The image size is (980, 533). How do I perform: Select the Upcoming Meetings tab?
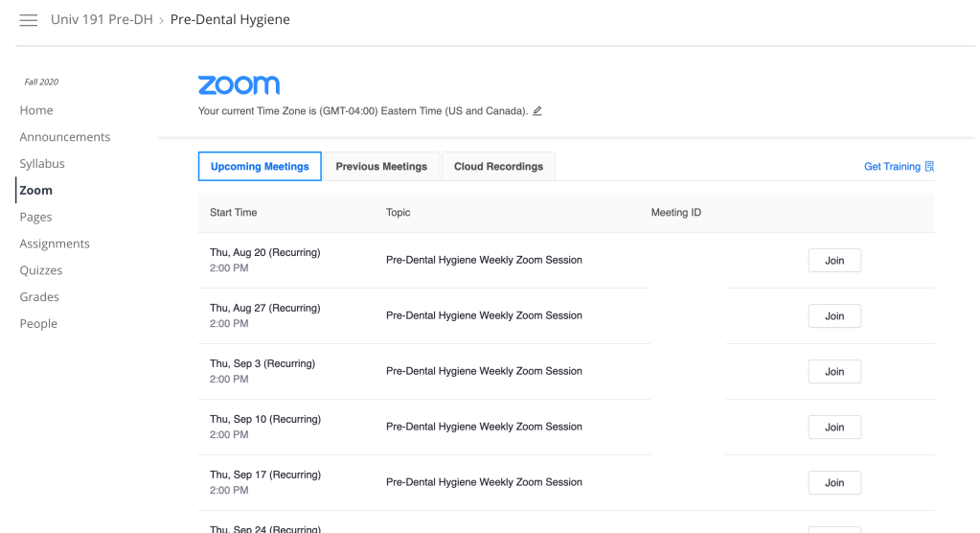[x=260, y=167]
